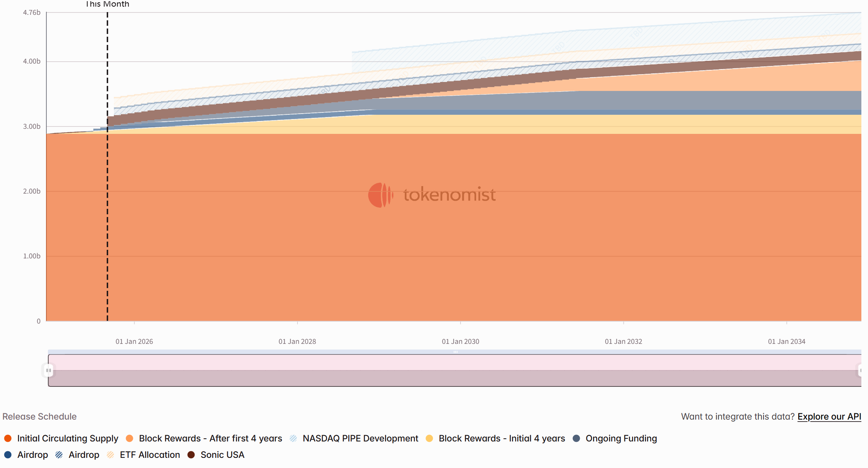
Task: Click the Want to integrate this data text
Action: (x=737, y=416)
